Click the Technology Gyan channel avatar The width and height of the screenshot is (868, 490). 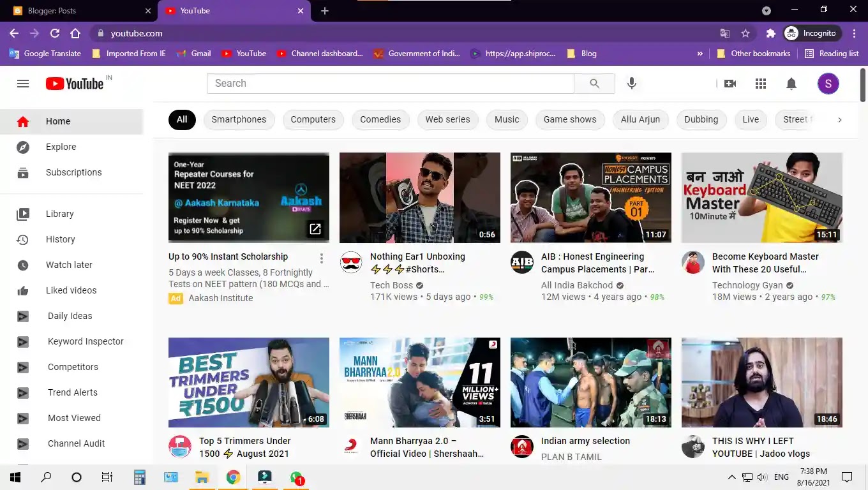click(693, 262)
